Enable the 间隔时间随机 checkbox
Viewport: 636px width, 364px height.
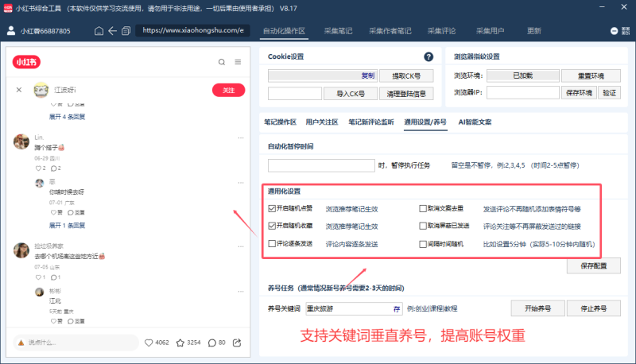pyautogui.click(x=423, y=244)
